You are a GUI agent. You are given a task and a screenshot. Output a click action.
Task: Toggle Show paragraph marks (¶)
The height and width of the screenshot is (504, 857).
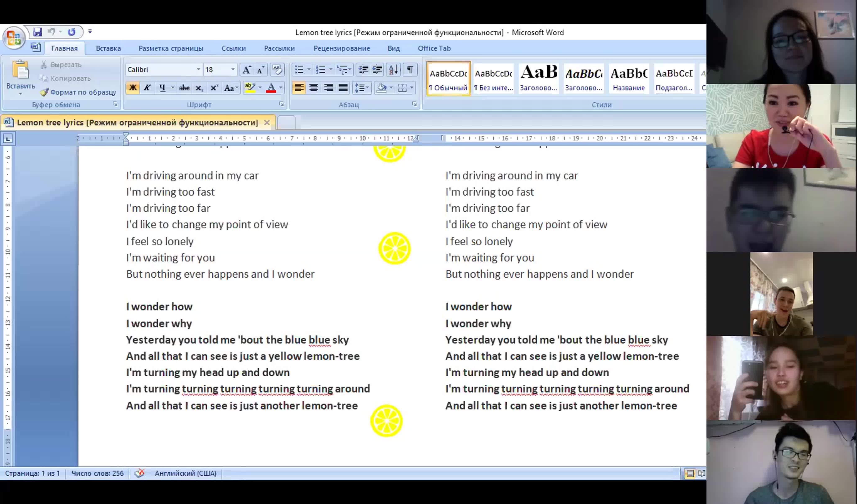click(x=410, y=70)
